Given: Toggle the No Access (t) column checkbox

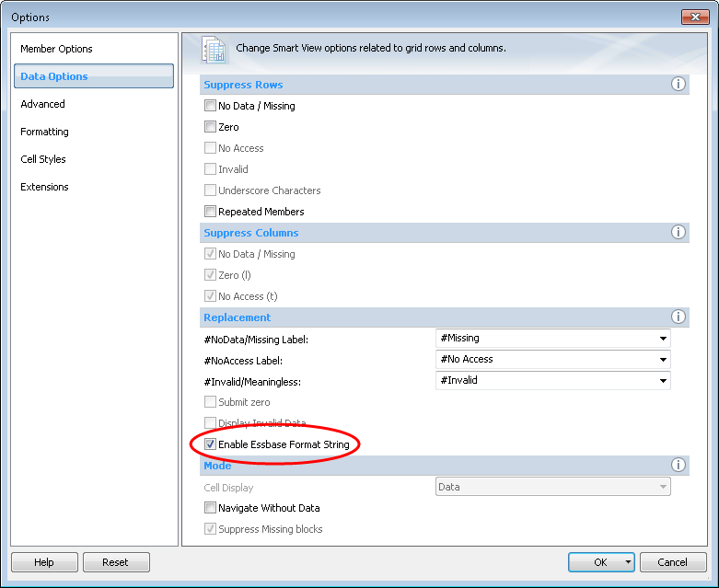Looking at the screenshot, I should [x=210, y=295].
